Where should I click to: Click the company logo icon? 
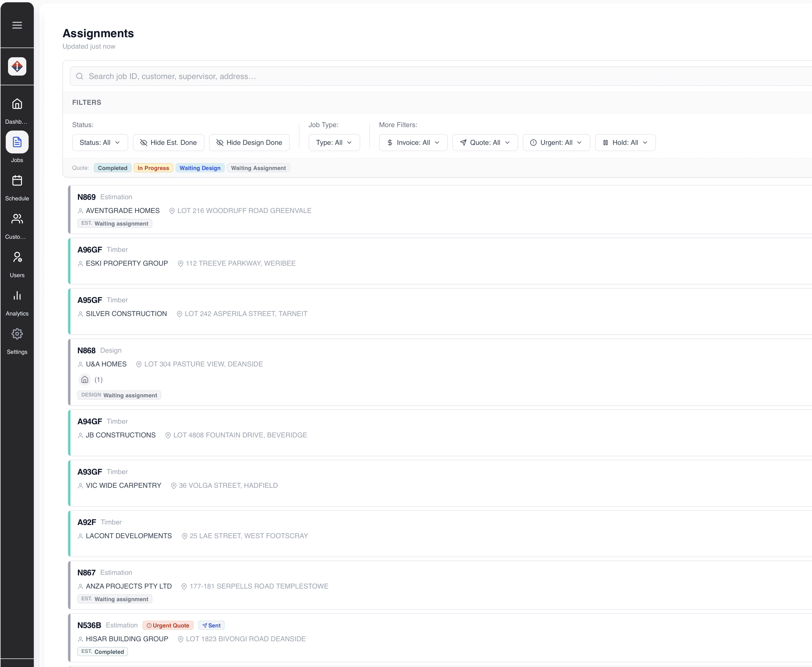17,66
